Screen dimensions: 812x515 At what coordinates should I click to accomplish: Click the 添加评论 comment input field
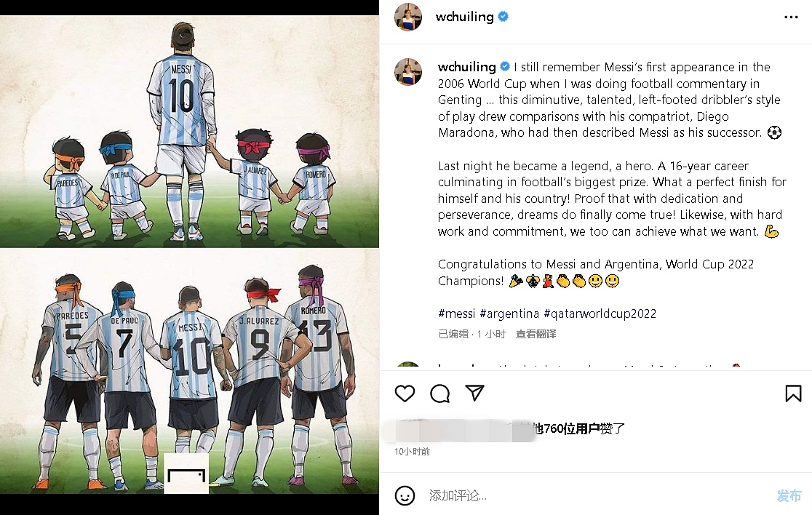(x=595, y=495)
